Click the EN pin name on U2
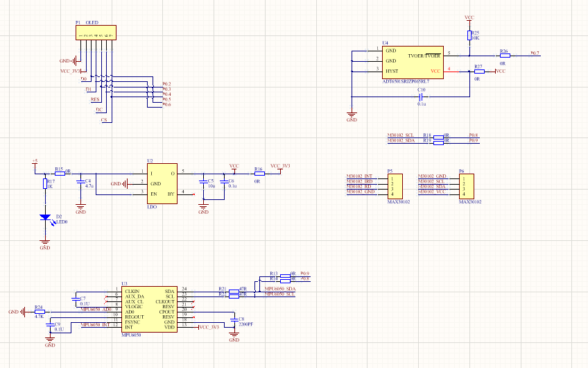Viewport: 588px width, 368px height. coord(154,194)
